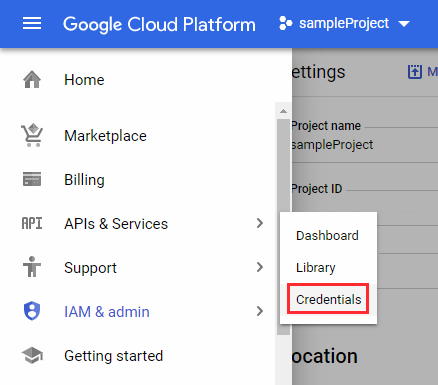Image resolution: width=438 pixels, height=385 pixels.
Task: Open the hamburger navigation menu
Action: pyautogui.click(x=32, y=24)
